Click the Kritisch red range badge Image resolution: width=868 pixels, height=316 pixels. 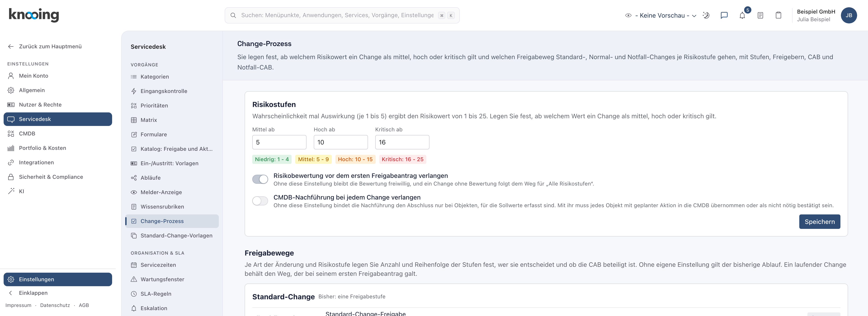click(403, 160)
